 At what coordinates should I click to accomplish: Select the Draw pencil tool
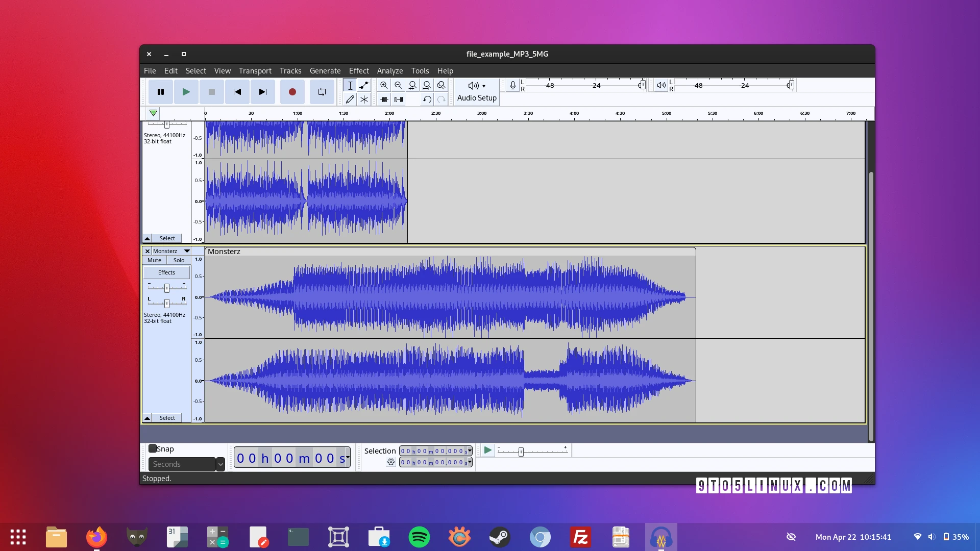(x=350, y=99)
